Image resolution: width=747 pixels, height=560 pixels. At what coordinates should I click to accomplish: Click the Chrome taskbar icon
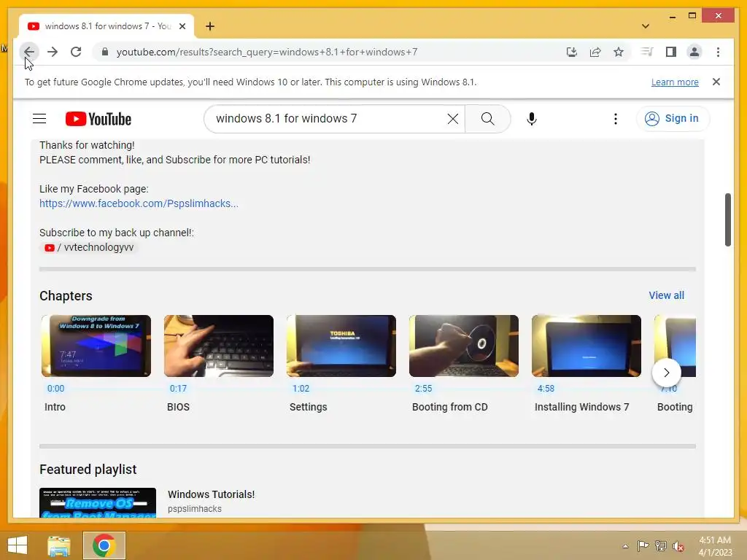point(104,545)
